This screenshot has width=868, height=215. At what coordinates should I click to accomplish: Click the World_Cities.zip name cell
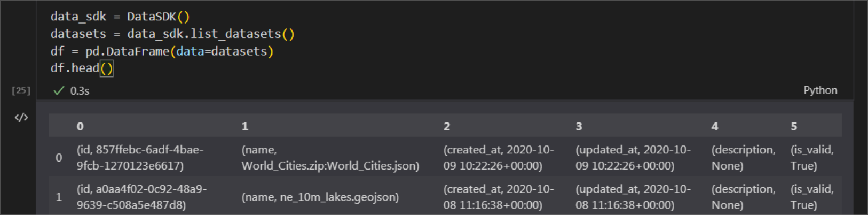(x=330, y=157)
